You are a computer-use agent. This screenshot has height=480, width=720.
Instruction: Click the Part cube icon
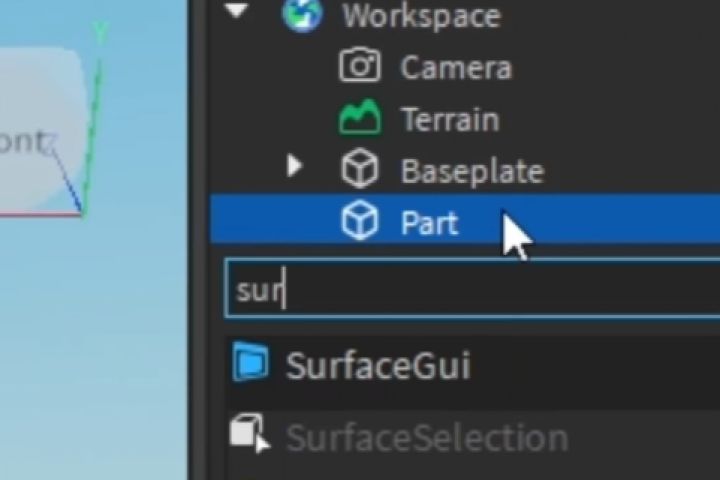(360, 222)
